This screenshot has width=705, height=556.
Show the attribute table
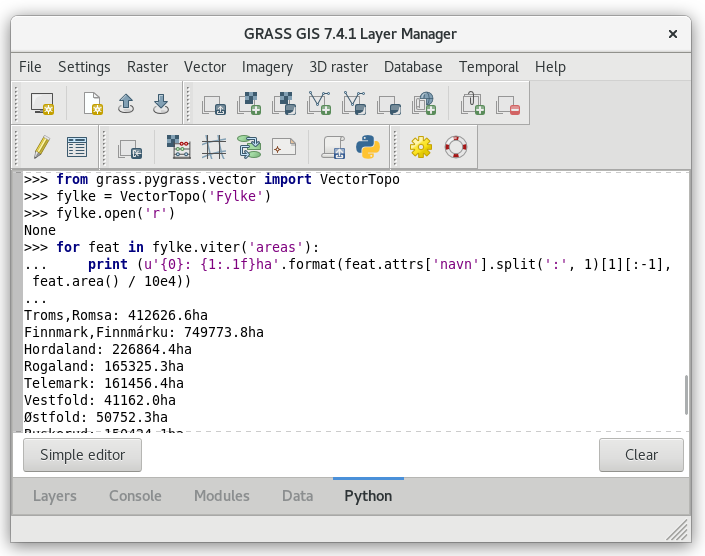(77, 147)
